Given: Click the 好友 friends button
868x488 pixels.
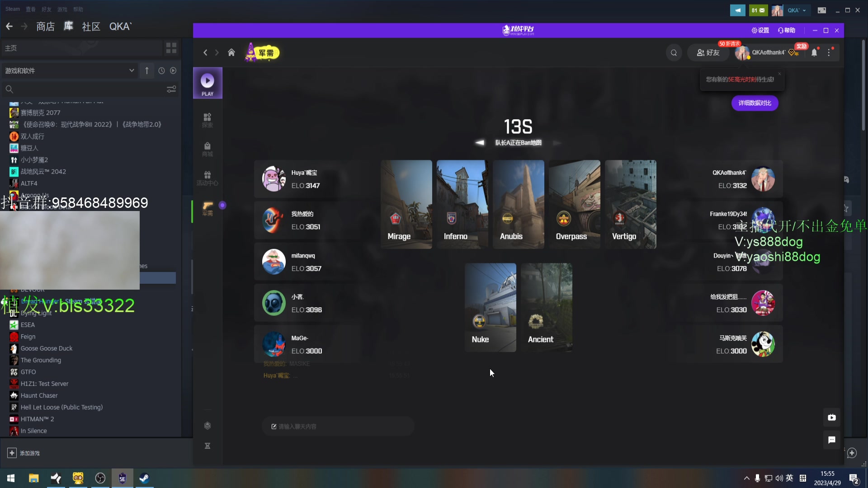Looking at the screenshot, I should tap(708, 52).
